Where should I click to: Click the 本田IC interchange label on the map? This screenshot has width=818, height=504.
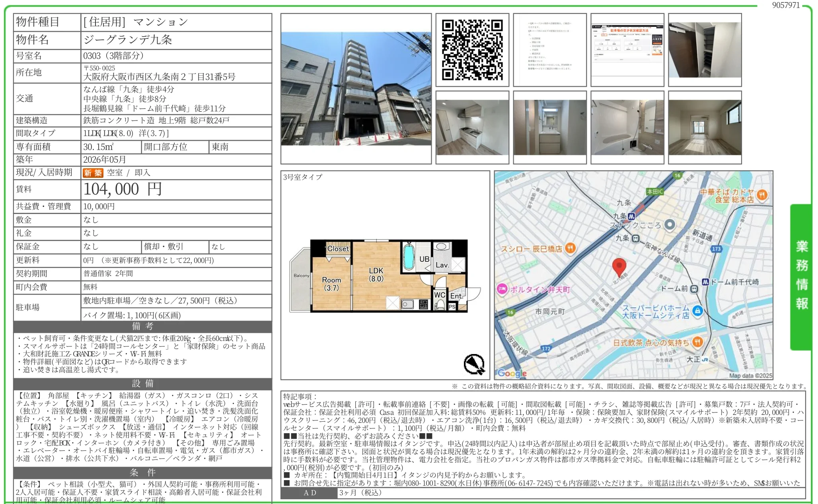(x=655, y=191)
